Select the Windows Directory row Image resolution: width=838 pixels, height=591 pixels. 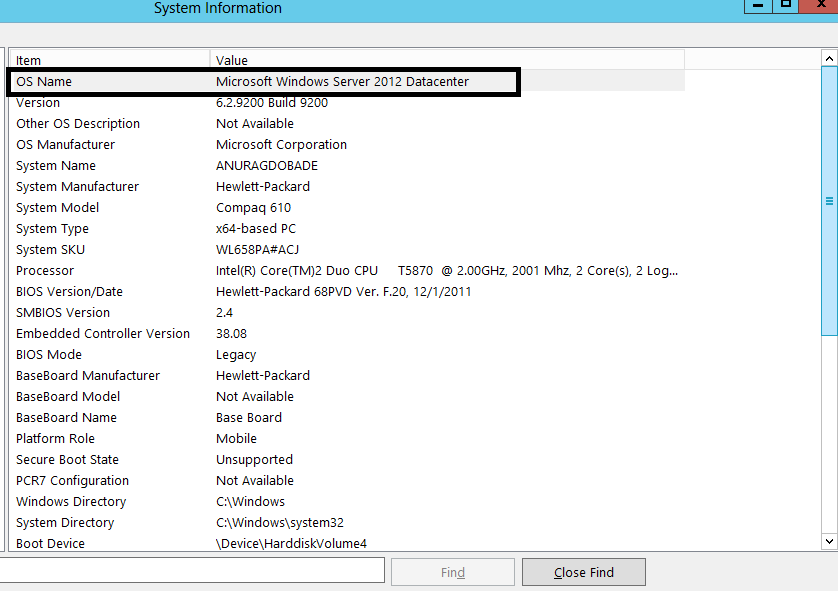click(347, 501)
